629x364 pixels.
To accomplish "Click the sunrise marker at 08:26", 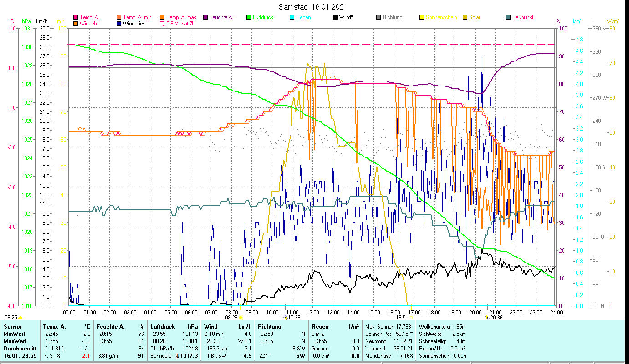I will point(240,318).
